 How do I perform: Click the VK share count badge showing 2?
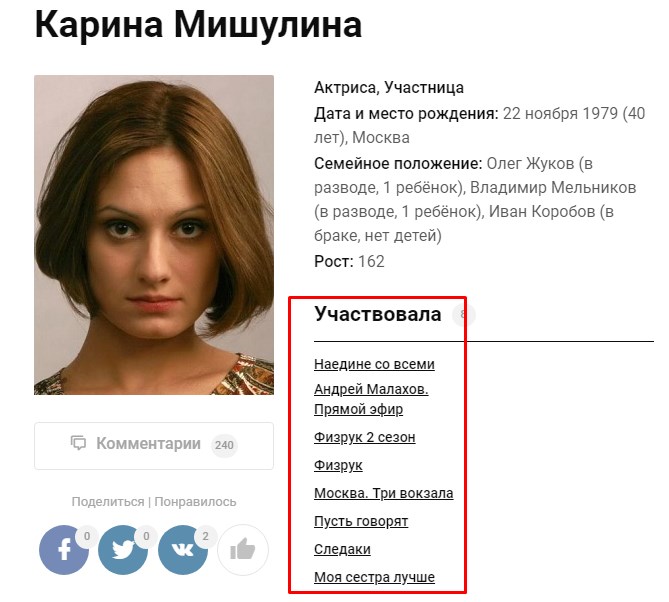coord(206,536)
